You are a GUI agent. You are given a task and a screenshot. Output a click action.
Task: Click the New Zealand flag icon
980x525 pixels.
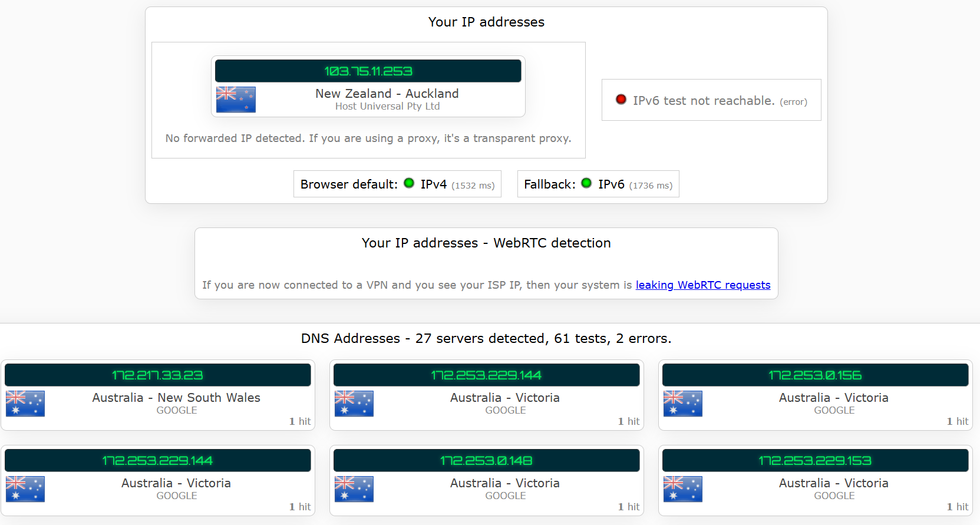click(x=236, y=100)
